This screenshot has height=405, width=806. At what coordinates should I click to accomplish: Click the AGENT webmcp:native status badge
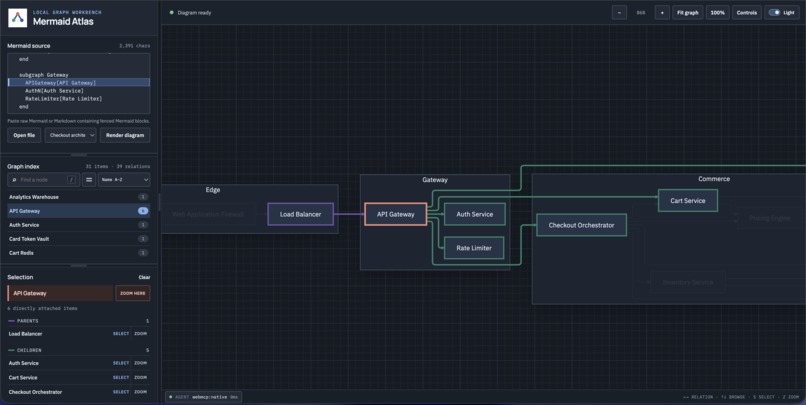pyautogui.click(x=204, y=397)
